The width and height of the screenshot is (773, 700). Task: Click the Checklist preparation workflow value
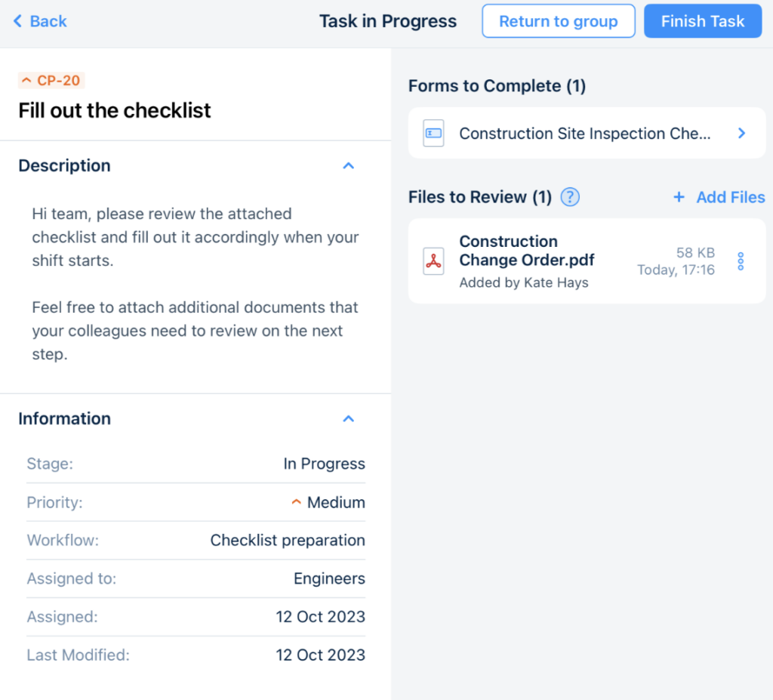pyautogui.click(x=287, y=541)
